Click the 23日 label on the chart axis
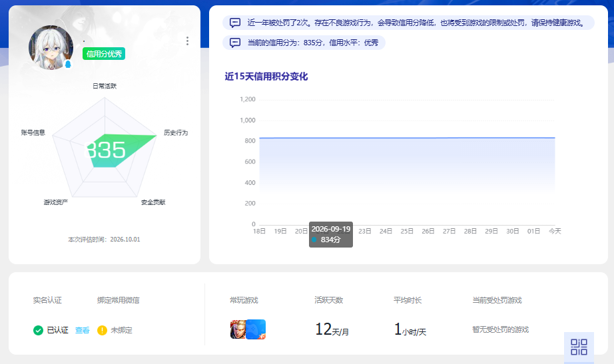 tap(365, 232)
